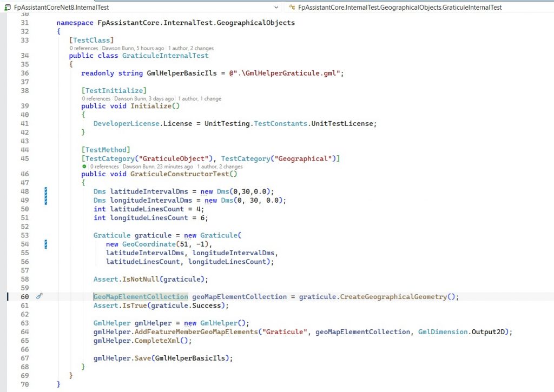Screen dimensions: 554x392
Task: Click the change marker beside line 48
Action: 46,191
